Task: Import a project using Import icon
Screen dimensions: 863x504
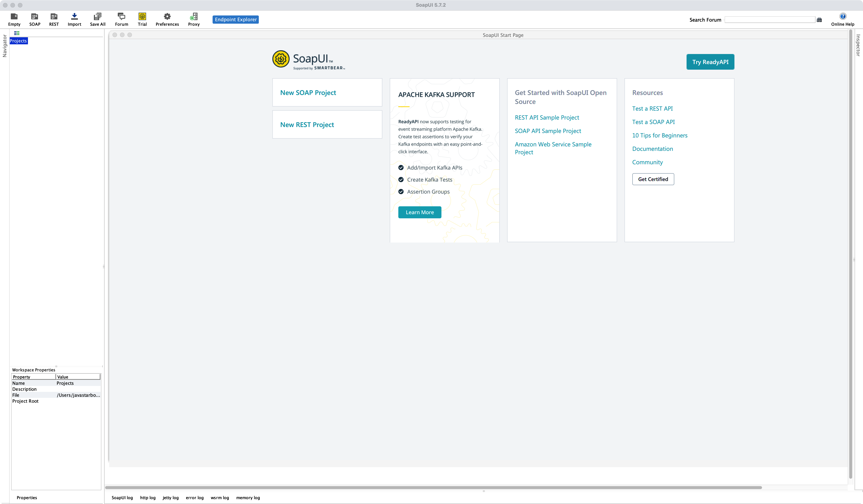Action: [x=74, y=20]
